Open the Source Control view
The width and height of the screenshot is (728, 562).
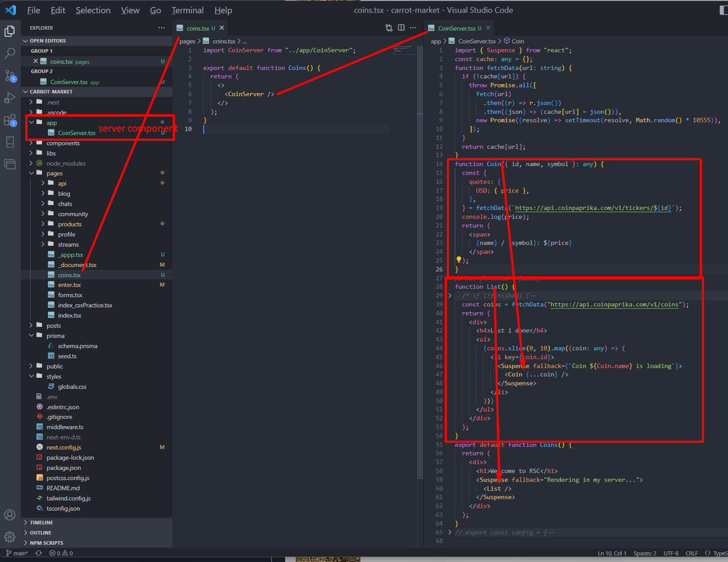[x=10, y=76]
